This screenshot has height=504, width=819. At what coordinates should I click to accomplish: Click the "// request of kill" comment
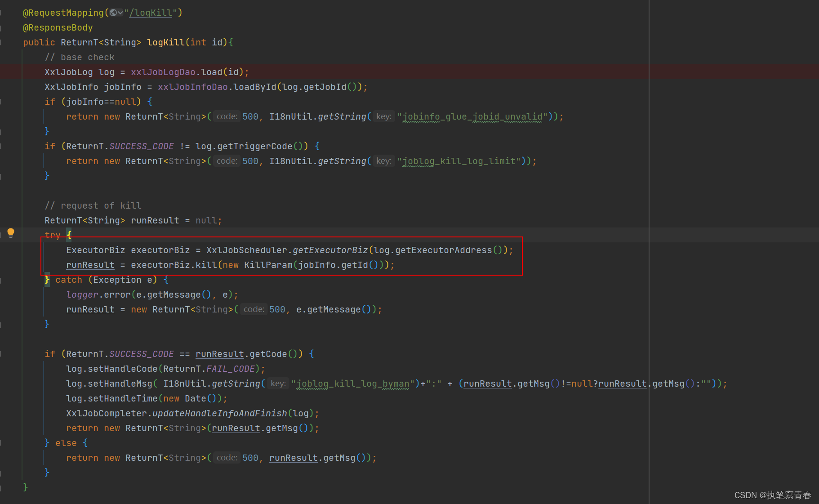click(x=93, y=205)
